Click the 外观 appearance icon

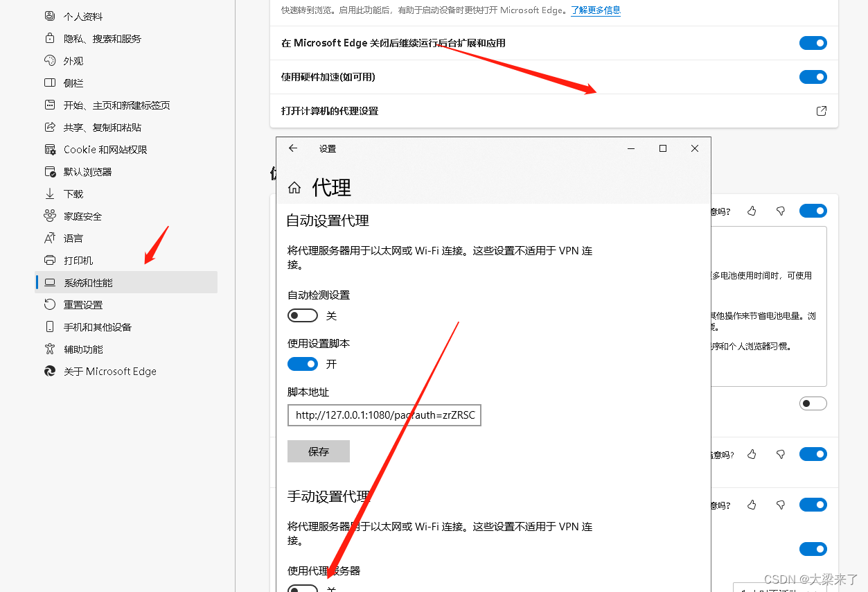(x=50, y=60)
